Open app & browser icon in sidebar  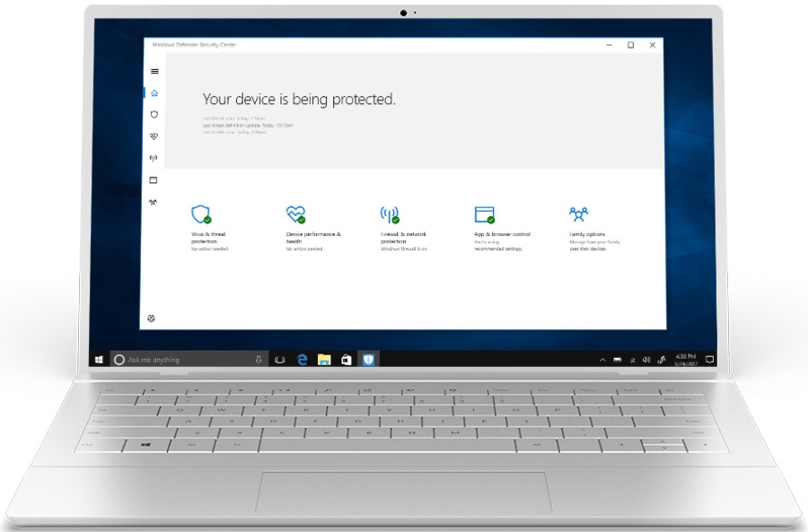click(x=153, y=180)
